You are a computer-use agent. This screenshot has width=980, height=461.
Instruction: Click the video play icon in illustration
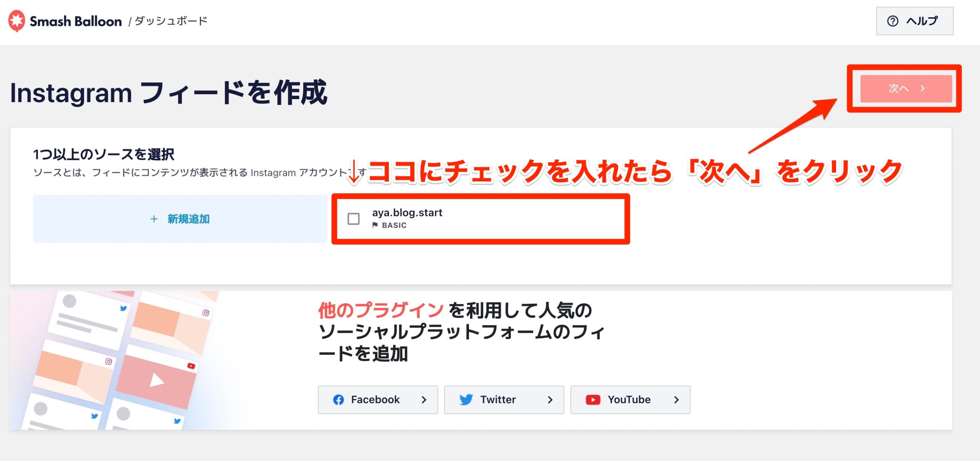[x=157, y=381]
